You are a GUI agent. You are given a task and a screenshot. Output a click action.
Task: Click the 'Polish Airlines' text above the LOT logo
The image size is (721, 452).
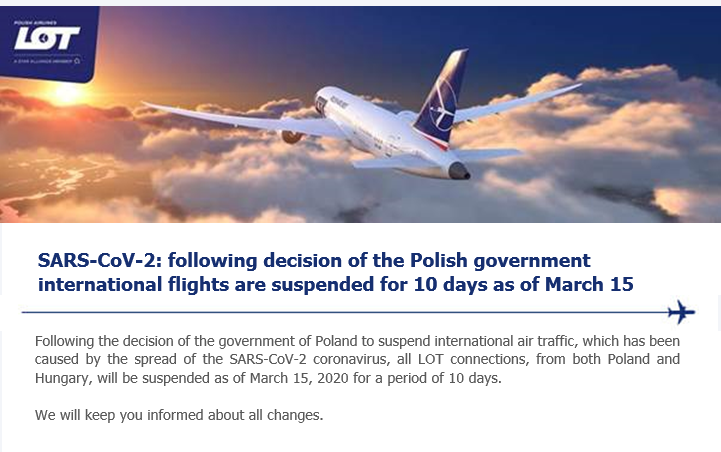tap(35, 23)
